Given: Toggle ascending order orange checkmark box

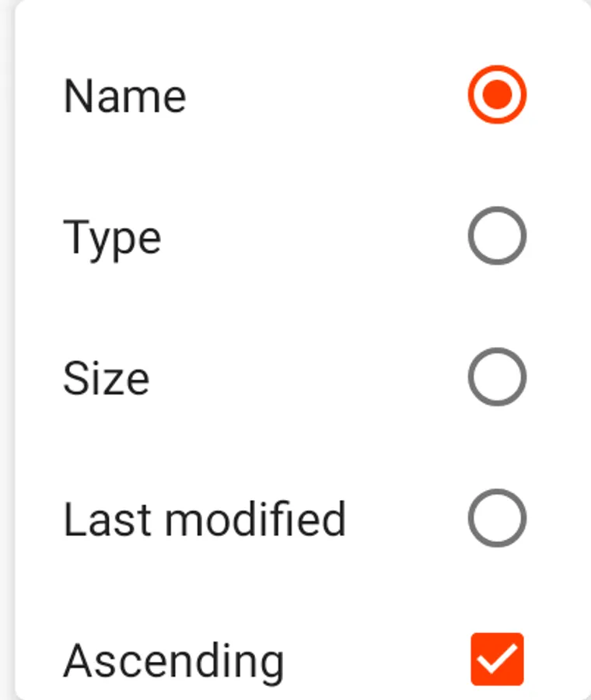Looking at the screenshot, I should click(497, 659).
